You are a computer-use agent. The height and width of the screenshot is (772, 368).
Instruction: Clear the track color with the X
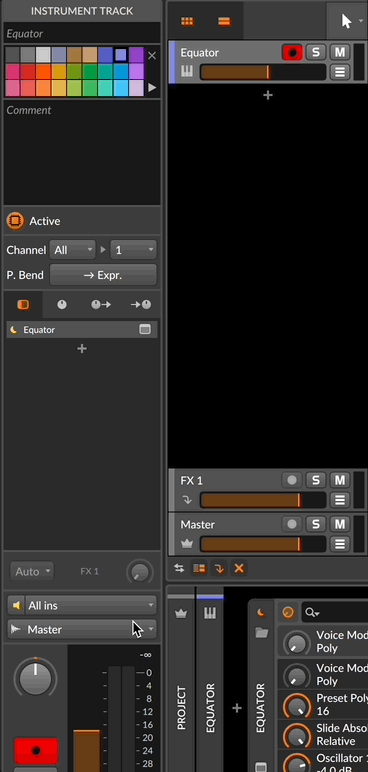[x=152, y=56]
